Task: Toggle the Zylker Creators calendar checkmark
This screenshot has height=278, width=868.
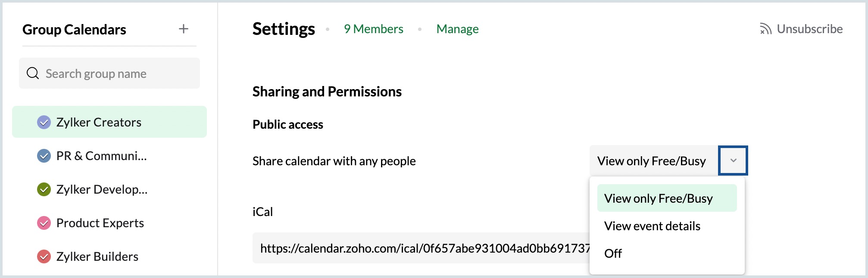Action: [x=44, y=122]
